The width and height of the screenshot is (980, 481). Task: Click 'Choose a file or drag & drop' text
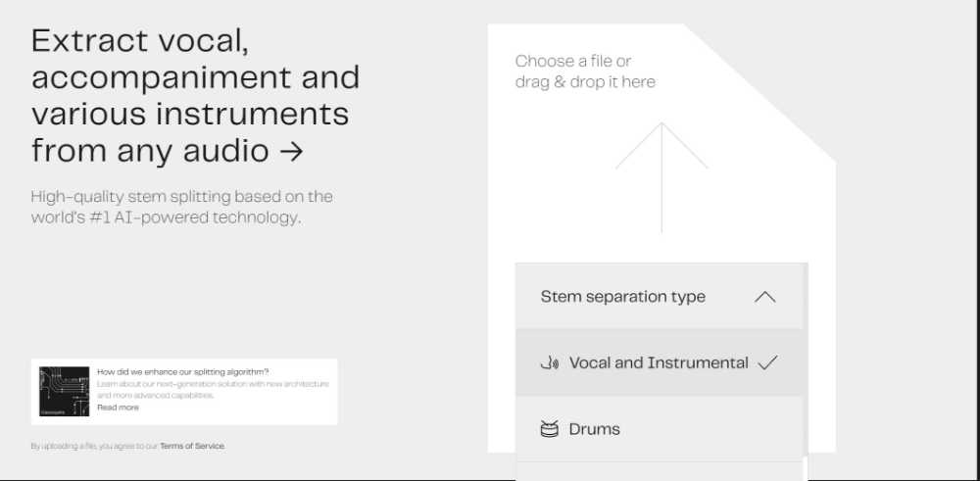point(585,72)
